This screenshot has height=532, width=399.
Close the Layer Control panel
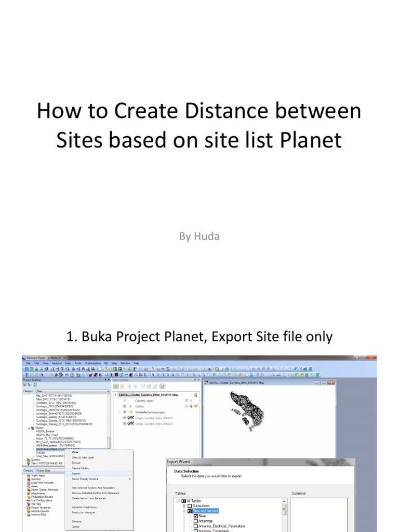coord(199,380)
